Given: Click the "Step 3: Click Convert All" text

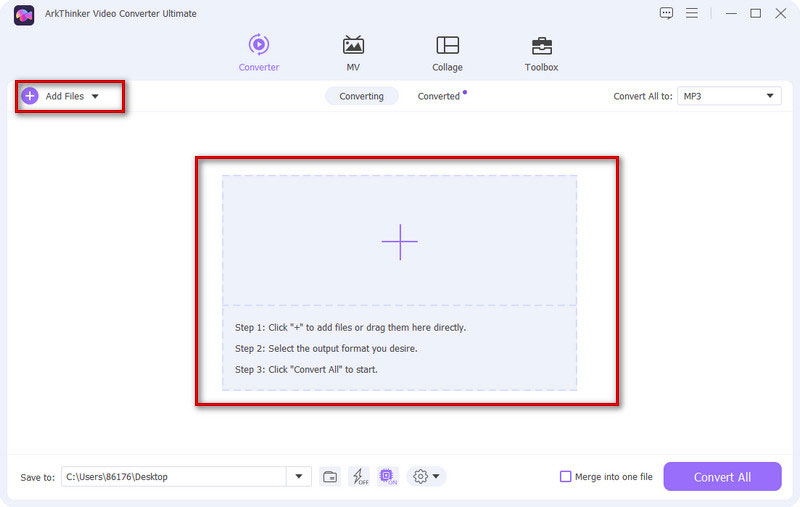Looking at the screenshot, I should coord(306,369).
